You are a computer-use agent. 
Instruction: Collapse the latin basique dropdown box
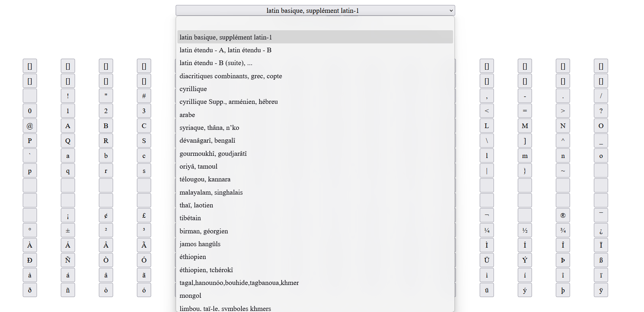point(315,11)
